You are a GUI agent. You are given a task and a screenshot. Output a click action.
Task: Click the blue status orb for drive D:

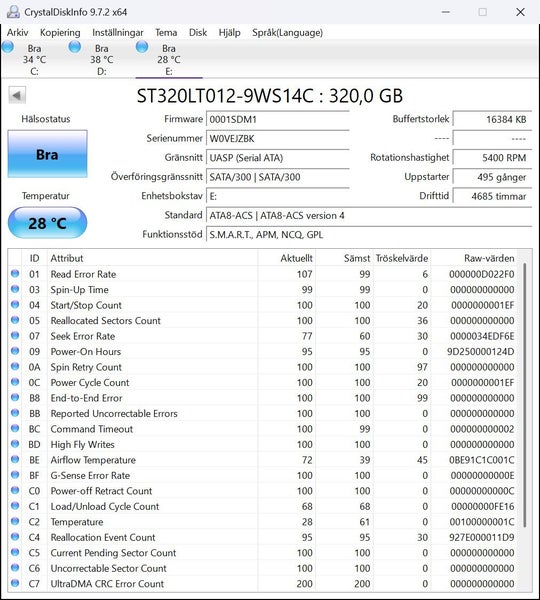click(75, 47)
